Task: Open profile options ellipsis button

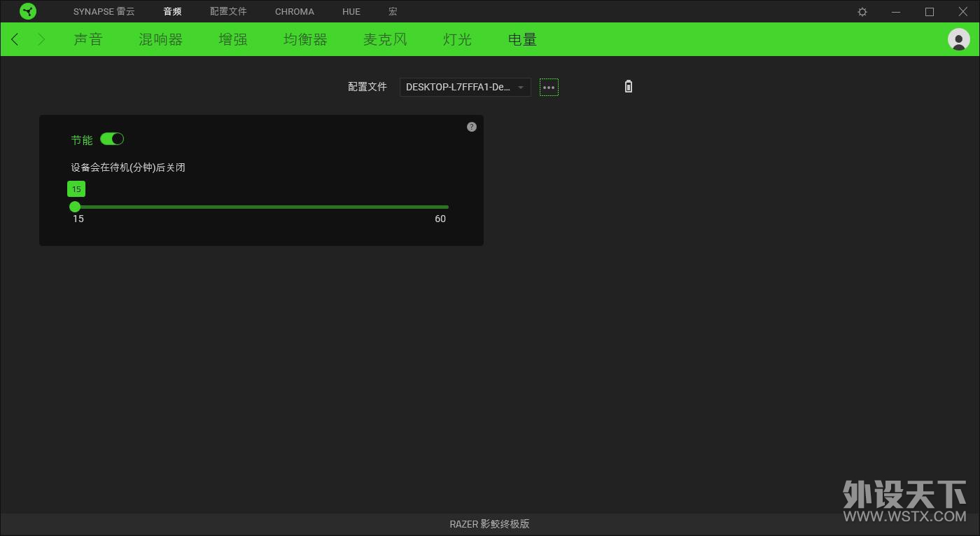Action: click(x=549, y=88)
